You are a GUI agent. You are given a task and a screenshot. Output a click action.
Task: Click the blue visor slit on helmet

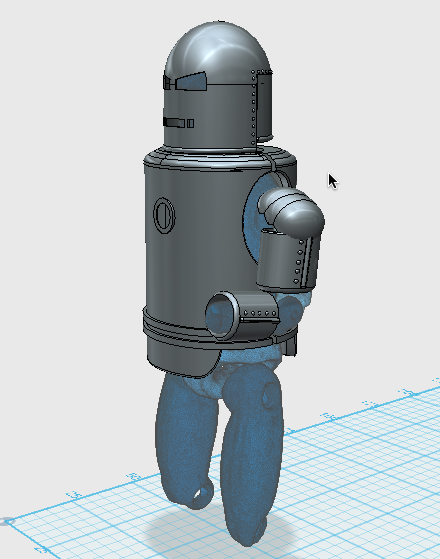click(191, 81)
